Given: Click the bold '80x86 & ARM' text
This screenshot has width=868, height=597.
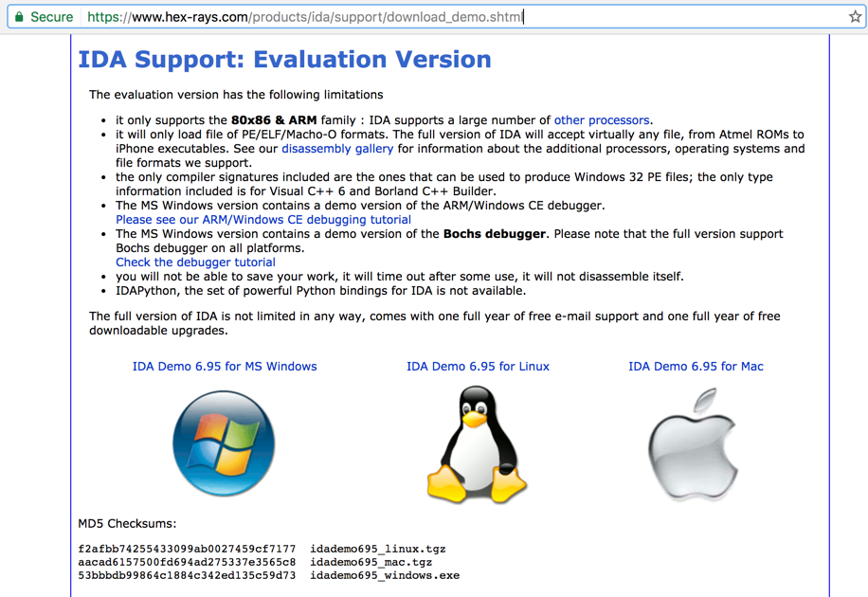Looking at the screenshot, I should point(274,120).
